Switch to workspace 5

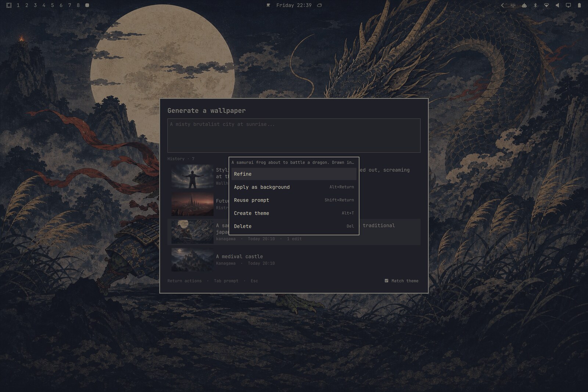[52, 5]
